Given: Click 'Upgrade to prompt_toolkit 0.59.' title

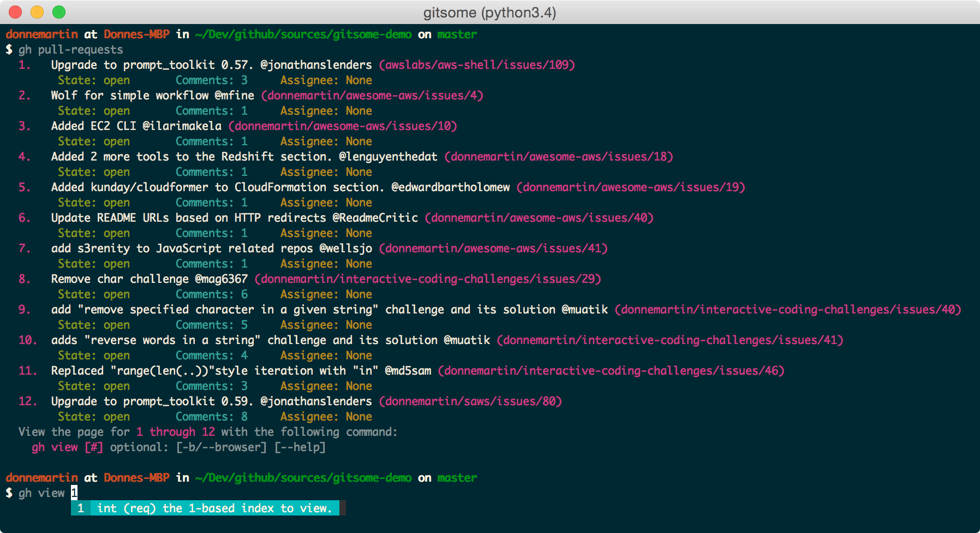Looking at the screenshot, I should 152,401.
